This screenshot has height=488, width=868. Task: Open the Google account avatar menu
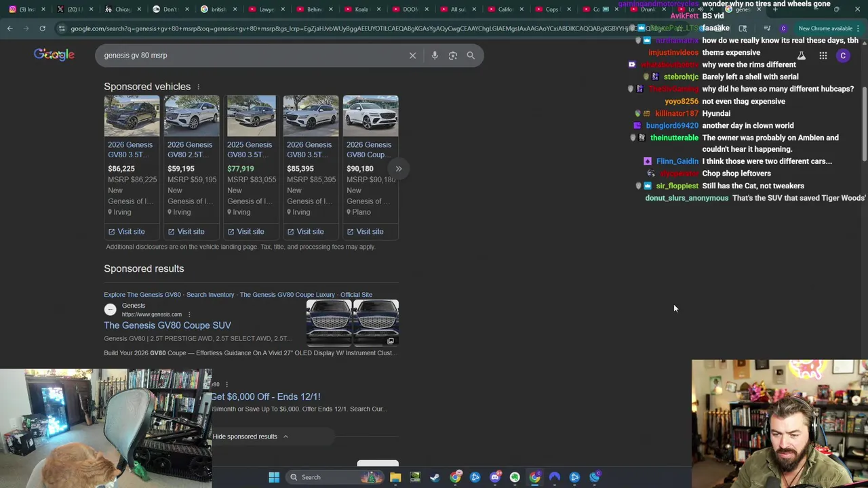(843, 56)
